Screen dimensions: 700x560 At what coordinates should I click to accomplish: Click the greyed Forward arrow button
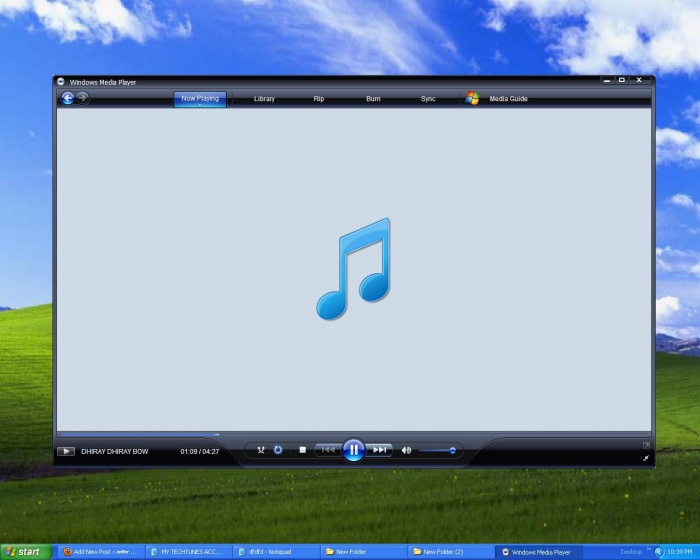(x=82, y=98)
